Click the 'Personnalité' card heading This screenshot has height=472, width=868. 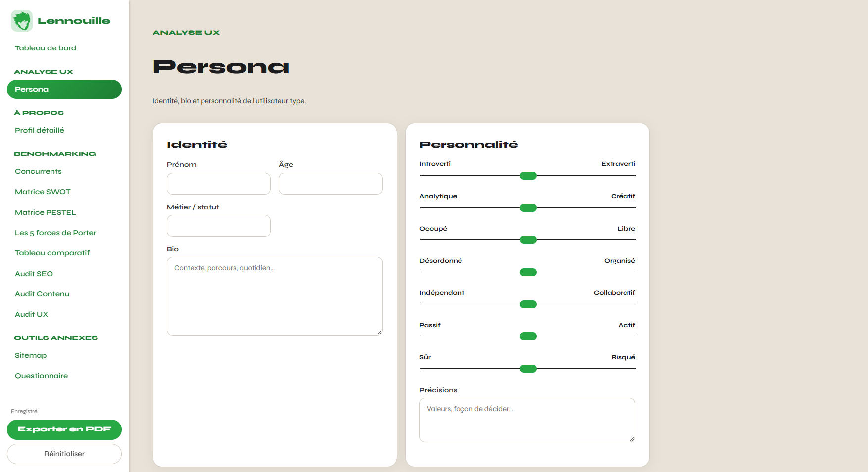(x=468, y=144)
